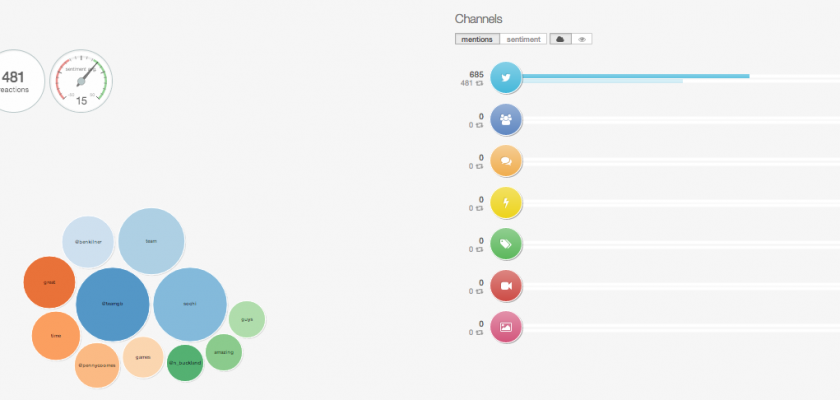Click the sentiment gauge showing 15
The height and width of the screenshot is (400, 840).
[x=81, y=82]
